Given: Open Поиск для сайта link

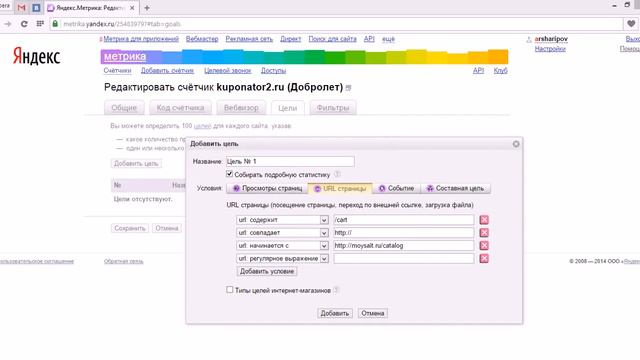Looking at the screenshot, I should pos(332,39).
